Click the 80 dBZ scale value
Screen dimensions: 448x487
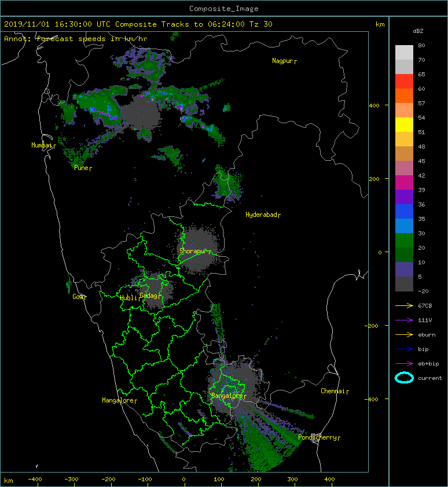coord(421,45)
